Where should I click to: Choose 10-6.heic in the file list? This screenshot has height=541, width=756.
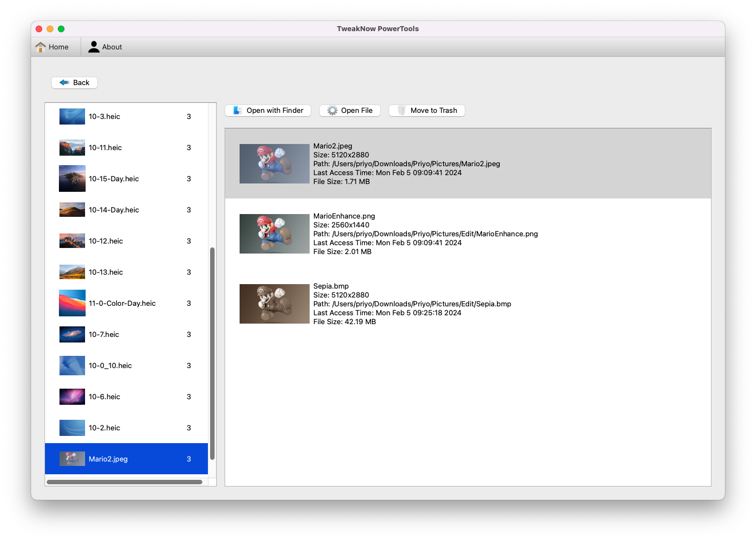[105, 396]
